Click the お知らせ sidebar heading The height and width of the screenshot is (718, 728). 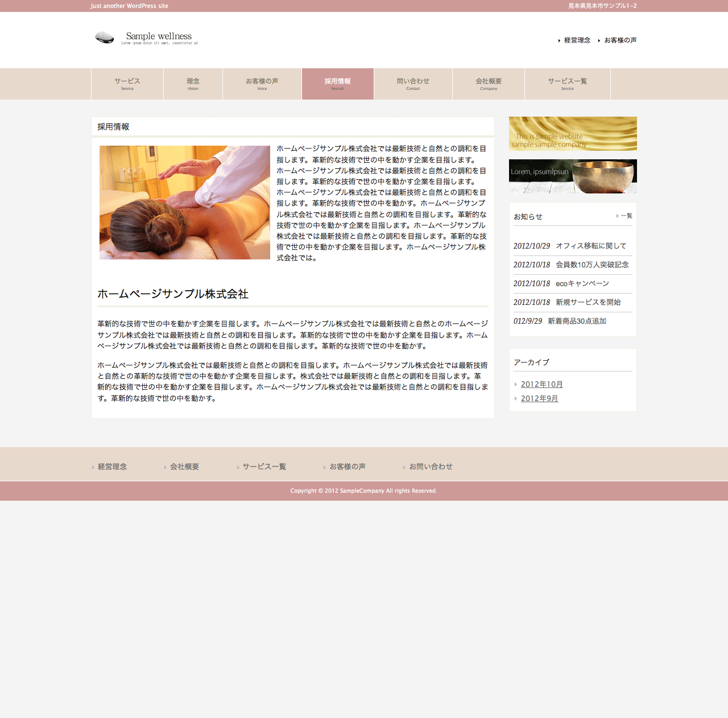(528, 217)
